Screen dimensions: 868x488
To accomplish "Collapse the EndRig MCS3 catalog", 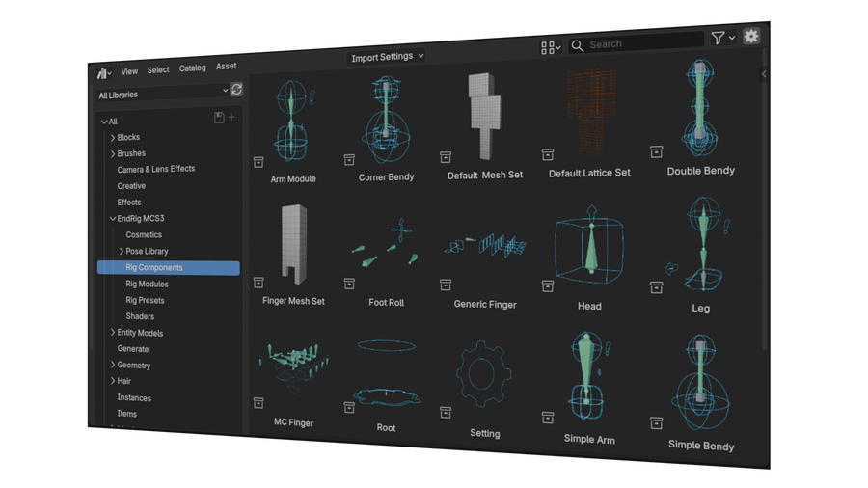I will click(x=113, y=219).
